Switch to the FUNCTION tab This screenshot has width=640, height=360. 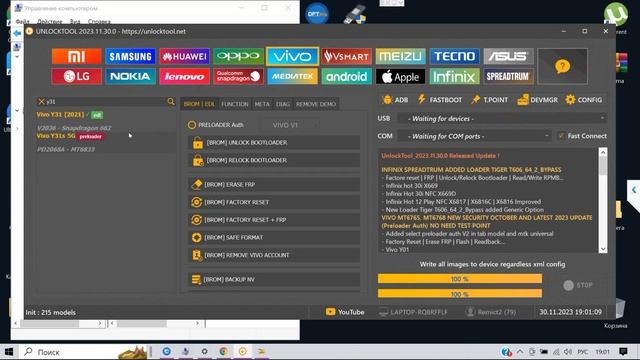click(235, 104)
